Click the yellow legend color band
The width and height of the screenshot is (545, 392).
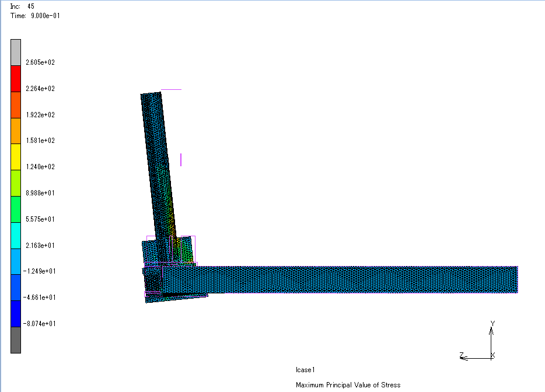[16, 157]
